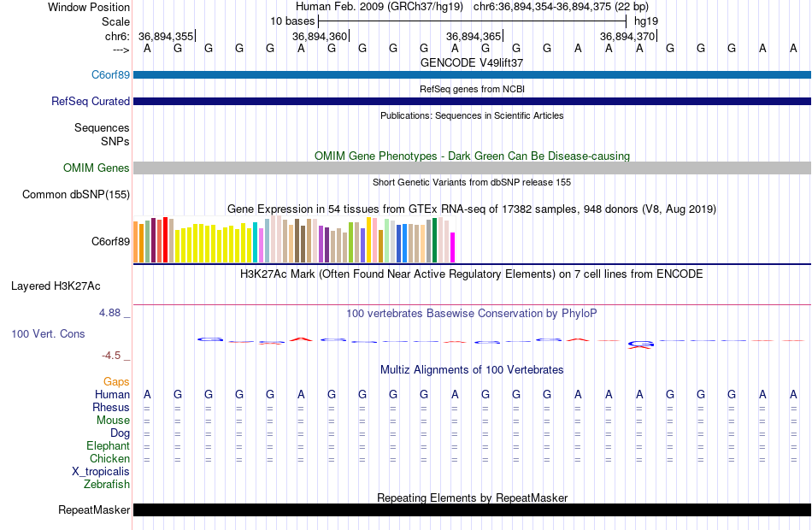This screenshot has width=812, height=530.
Task: Click the Zebrafish row label
Action: click(107, 485)
